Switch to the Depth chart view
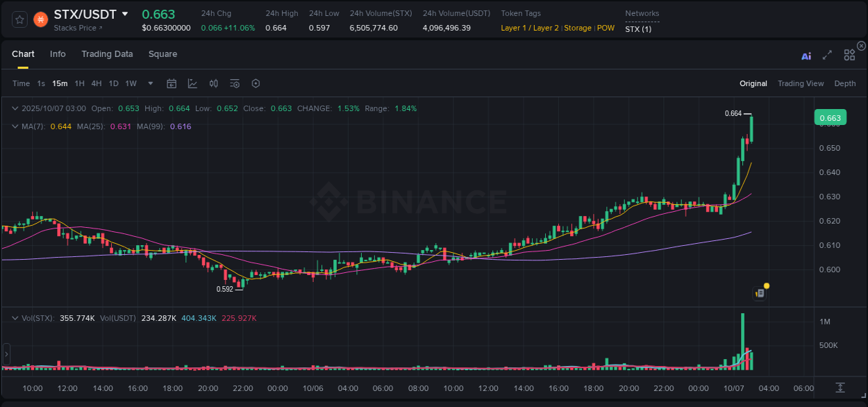 coord(845,83)
